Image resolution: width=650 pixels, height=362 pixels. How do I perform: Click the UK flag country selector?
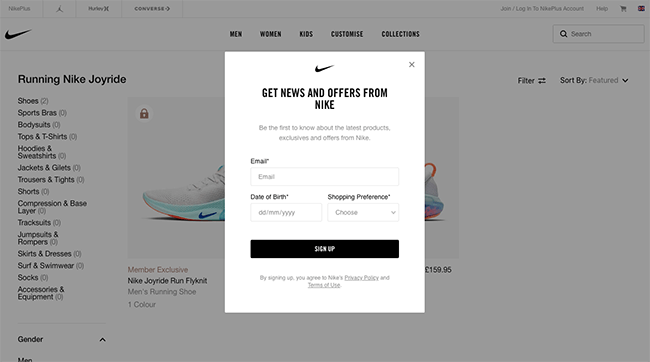point(641,9)
